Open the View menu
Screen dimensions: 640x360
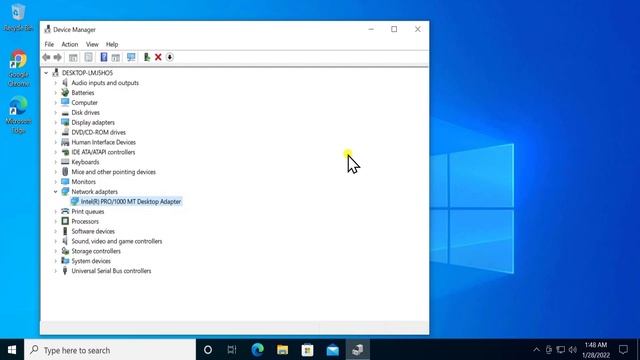tap(92, 44)
